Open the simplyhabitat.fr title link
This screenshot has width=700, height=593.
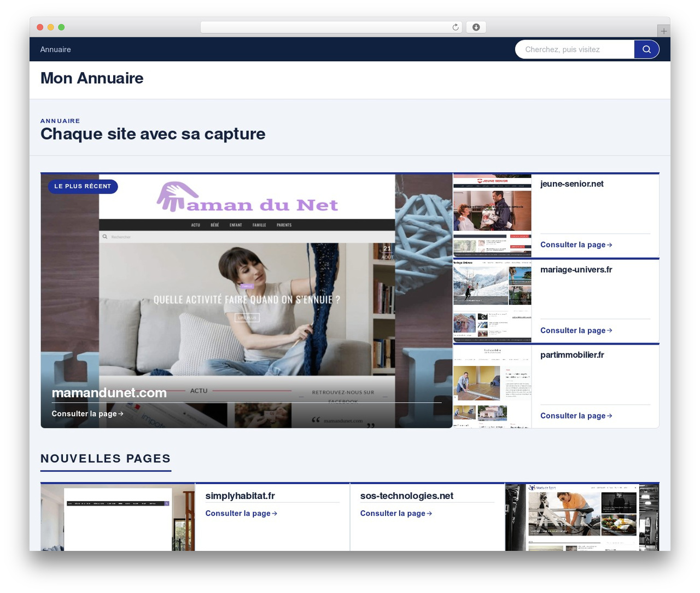point(240,496)
